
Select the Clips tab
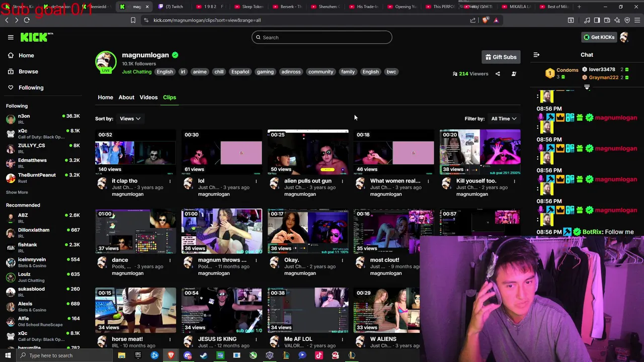[170, 98]
